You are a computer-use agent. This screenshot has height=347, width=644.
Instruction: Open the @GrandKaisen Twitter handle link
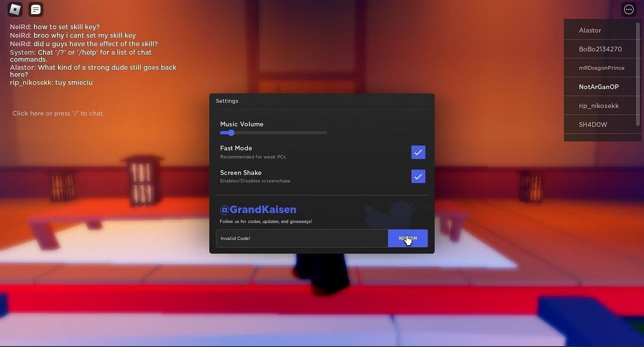click(x=258, y=209)
